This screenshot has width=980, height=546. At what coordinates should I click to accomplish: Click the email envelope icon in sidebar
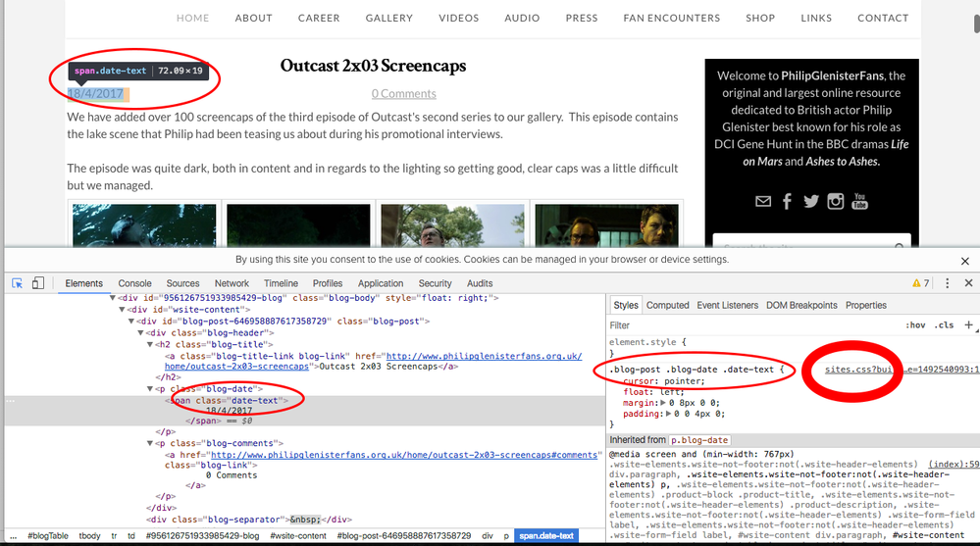(763, 201)
